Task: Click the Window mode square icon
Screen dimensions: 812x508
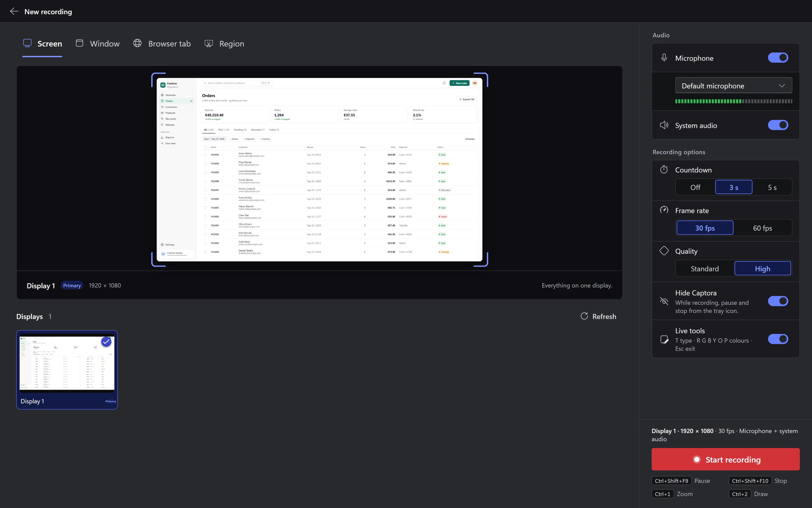Action: 79,43
